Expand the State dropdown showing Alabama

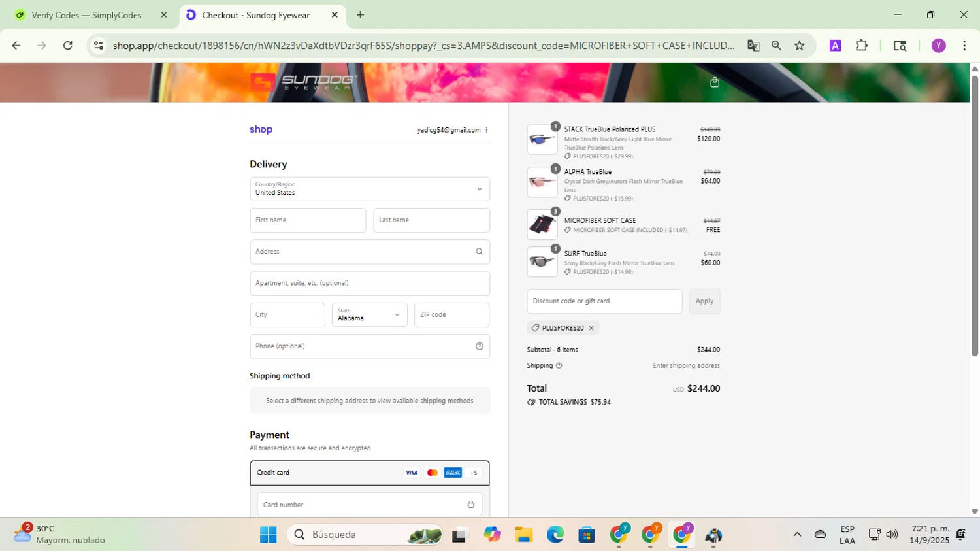click(369, 315)
